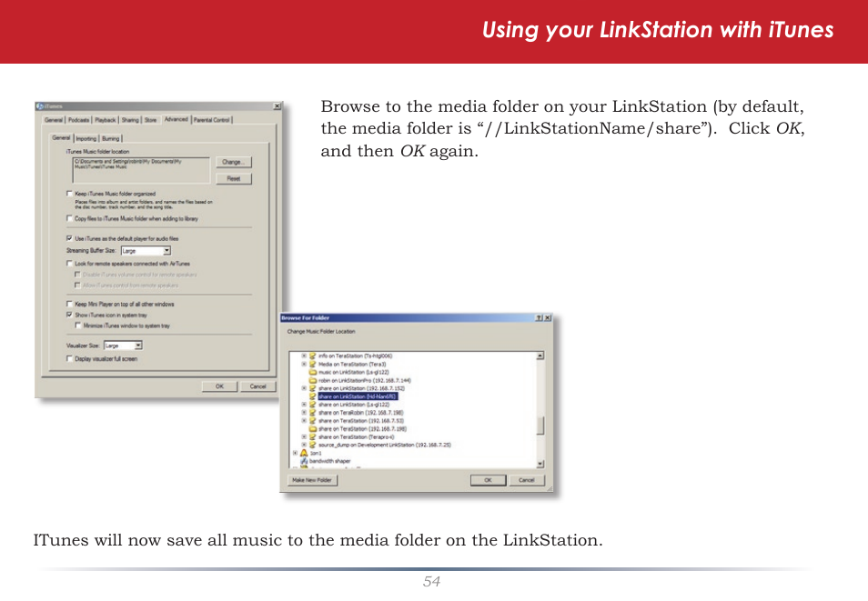This screenshot has height=601, width=868.
Task: Click Make New Folder button
Action: click(x=312, y=480)
